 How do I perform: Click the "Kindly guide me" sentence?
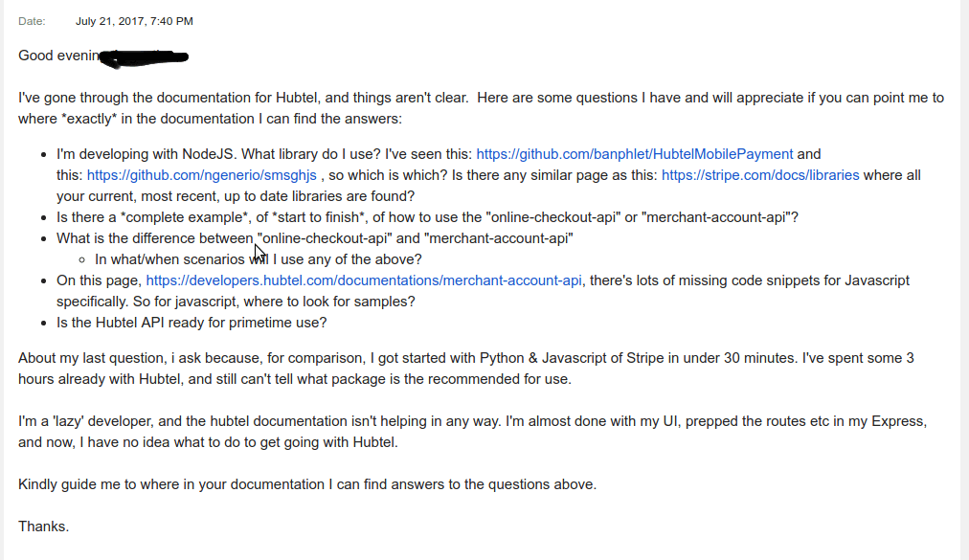coord(306,484)
